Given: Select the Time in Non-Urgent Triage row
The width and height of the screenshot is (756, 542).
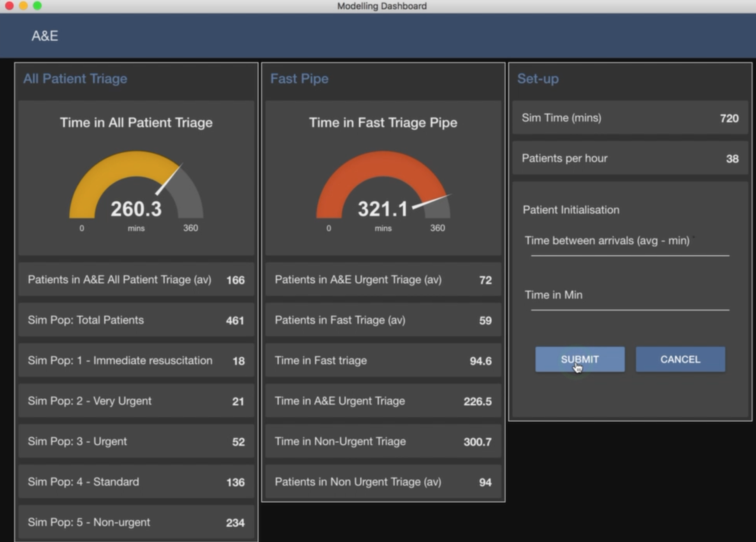Looking at the screenshot, I should (383, 442).
